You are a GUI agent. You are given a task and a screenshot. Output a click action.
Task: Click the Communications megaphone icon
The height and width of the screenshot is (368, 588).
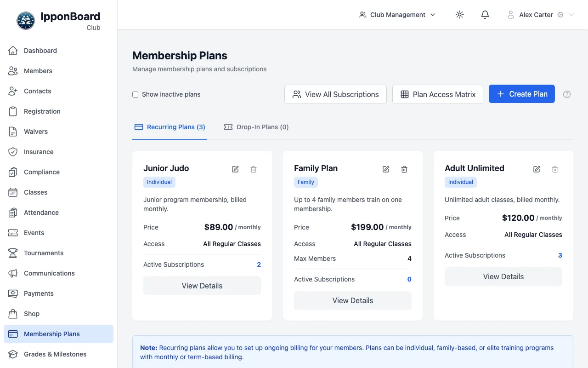click(13, 273)
